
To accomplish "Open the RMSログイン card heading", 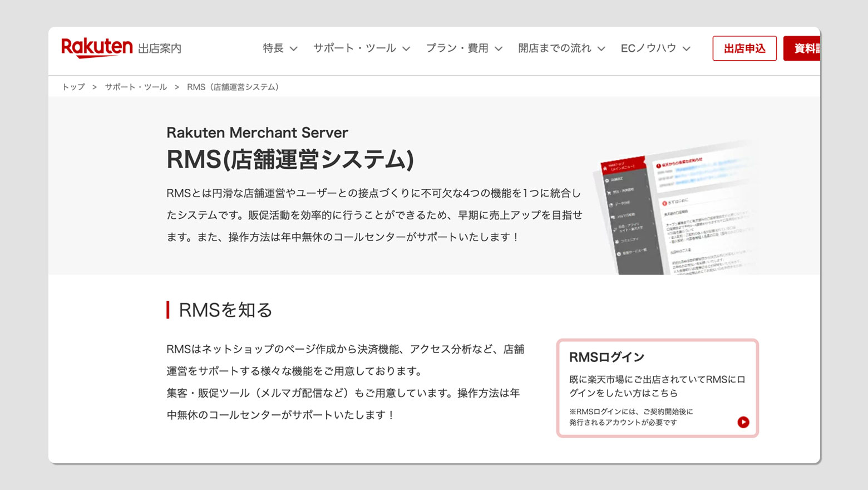I will pyautogui.click(x=606, y=357).
